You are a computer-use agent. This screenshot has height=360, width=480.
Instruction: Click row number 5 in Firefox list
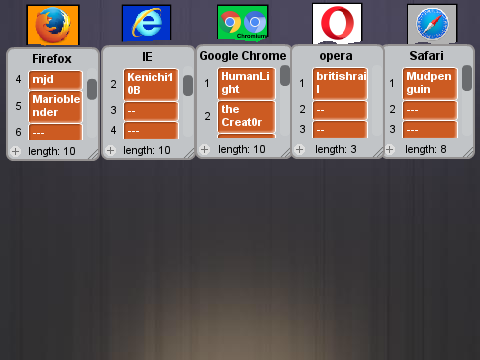tap(18, 106)
